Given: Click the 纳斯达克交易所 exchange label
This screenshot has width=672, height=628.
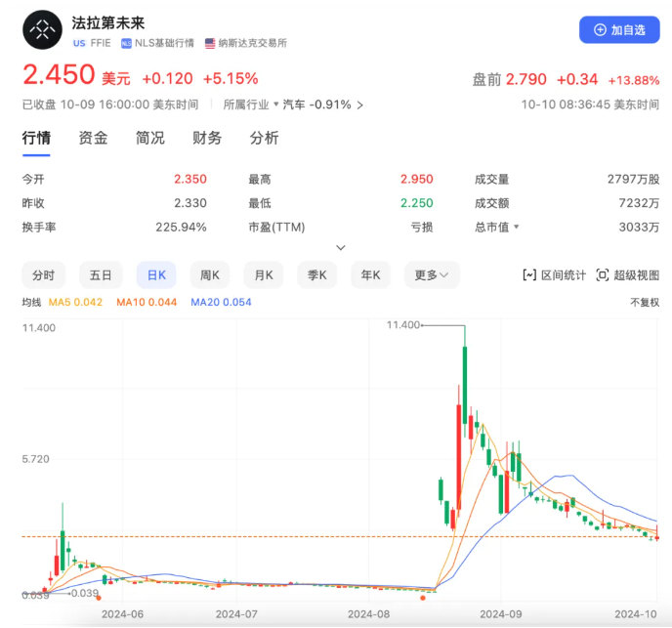Looking at the screenshot, I should 252,43.
